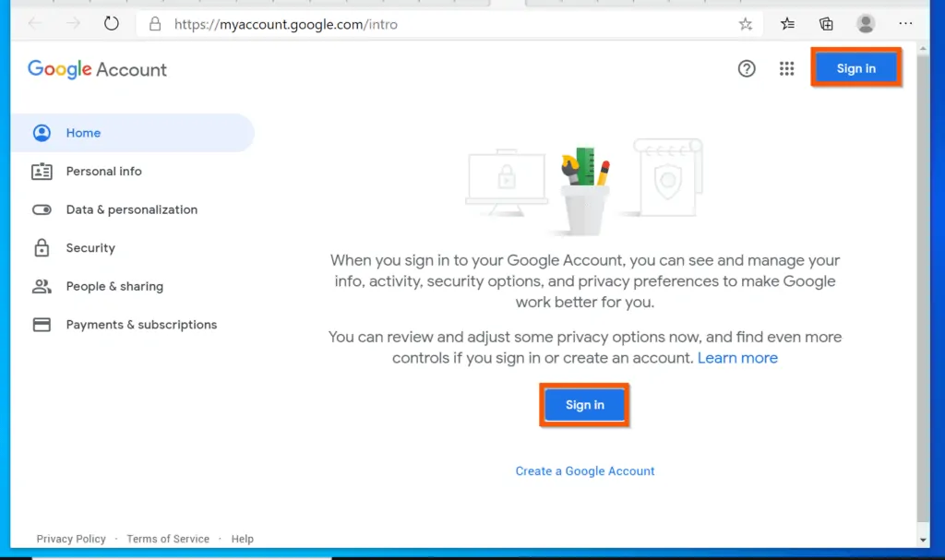Click the Personal info ID card icon
This screenshot has width=945, height=560.
[42, 171]
